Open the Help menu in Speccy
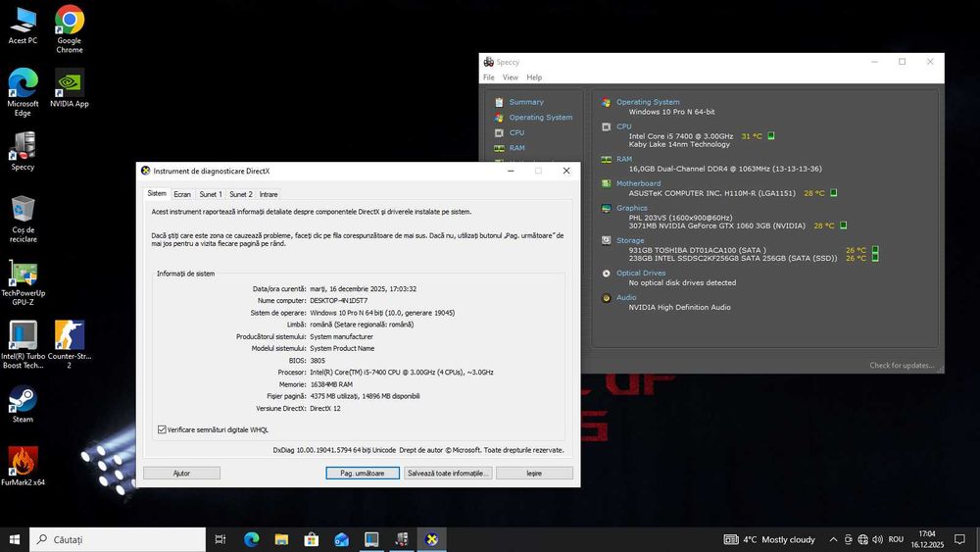Viewport: 980px width, 552px height. (x=534, y=77)
